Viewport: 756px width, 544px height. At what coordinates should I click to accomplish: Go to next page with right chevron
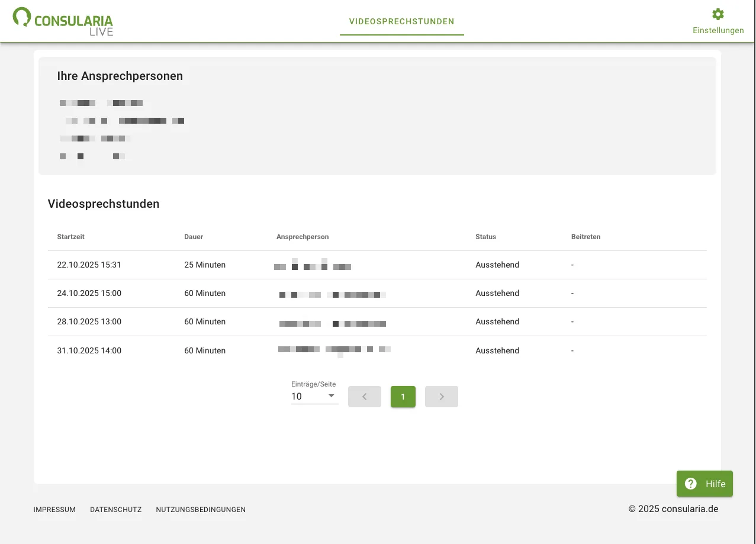coord(441,397)
